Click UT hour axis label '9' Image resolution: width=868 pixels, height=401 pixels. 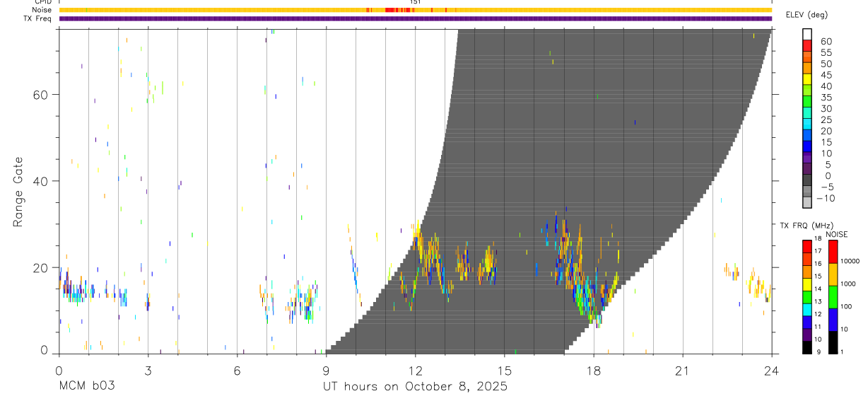click(326, 370)
